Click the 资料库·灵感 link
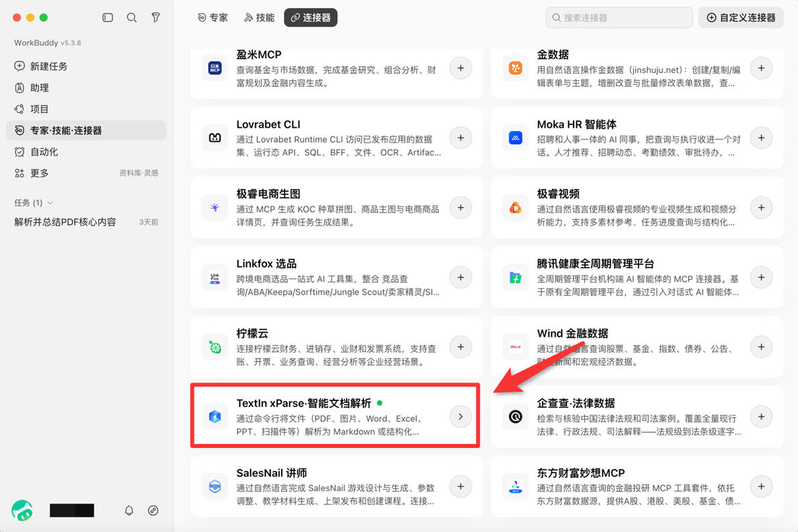 coord(139,173)
